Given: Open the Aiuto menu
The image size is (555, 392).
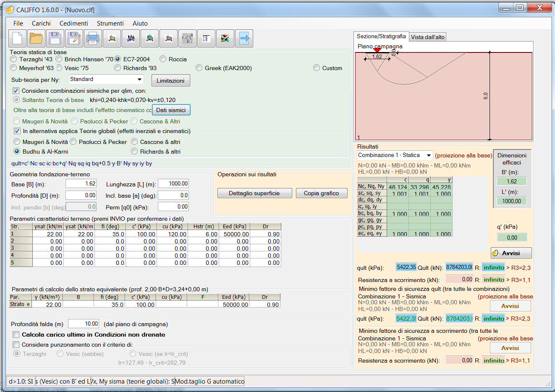Looking at the screenshot, I should (140, 24).
